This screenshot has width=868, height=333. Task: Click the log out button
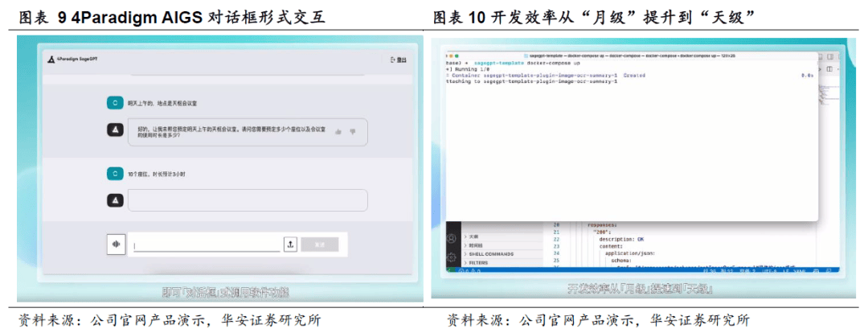click(398, 60)
